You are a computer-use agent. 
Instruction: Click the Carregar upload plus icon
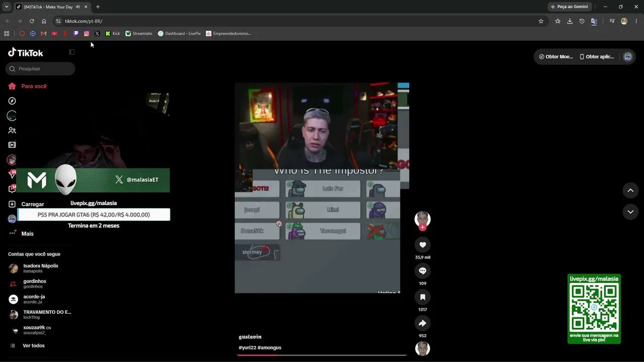click(x=12, y=204)
